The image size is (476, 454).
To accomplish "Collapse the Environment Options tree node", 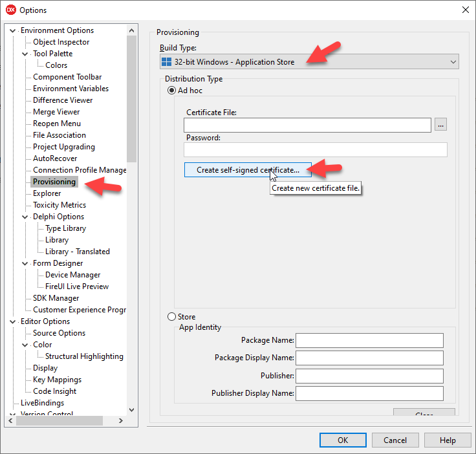I will pos(13,30).
